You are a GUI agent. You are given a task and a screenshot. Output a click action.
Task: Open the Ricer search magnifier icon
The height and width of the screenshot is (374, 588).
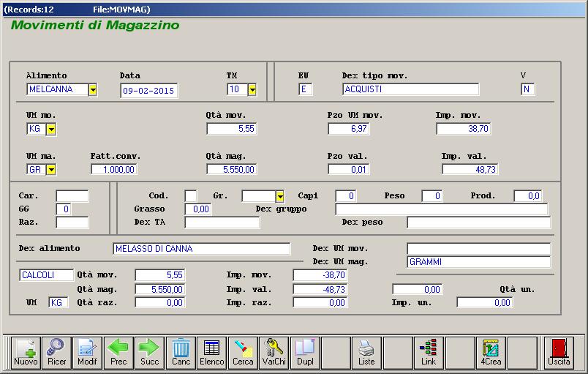[56, 353]
